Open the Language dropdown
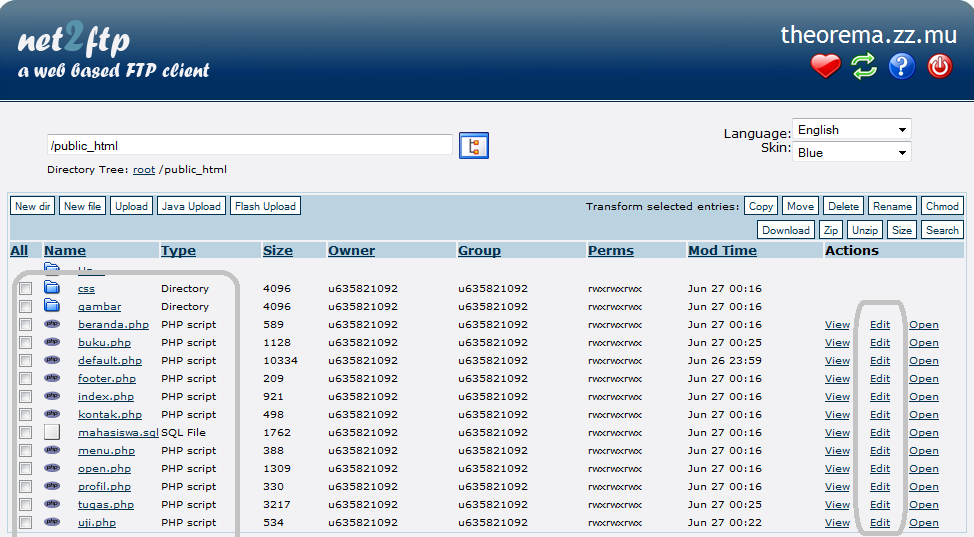974x537 pixels. tap(852, 129)
